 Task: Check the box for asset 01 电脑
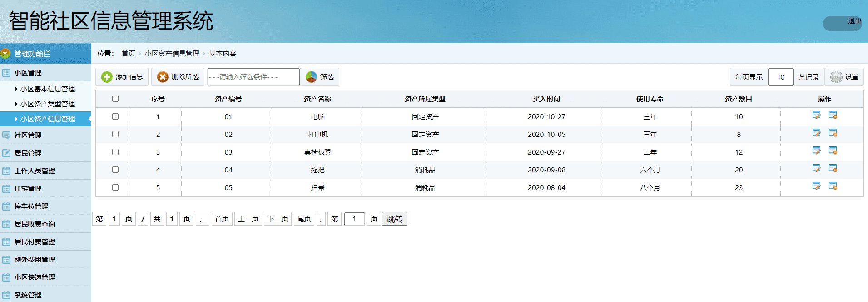[x=115, y=116]
